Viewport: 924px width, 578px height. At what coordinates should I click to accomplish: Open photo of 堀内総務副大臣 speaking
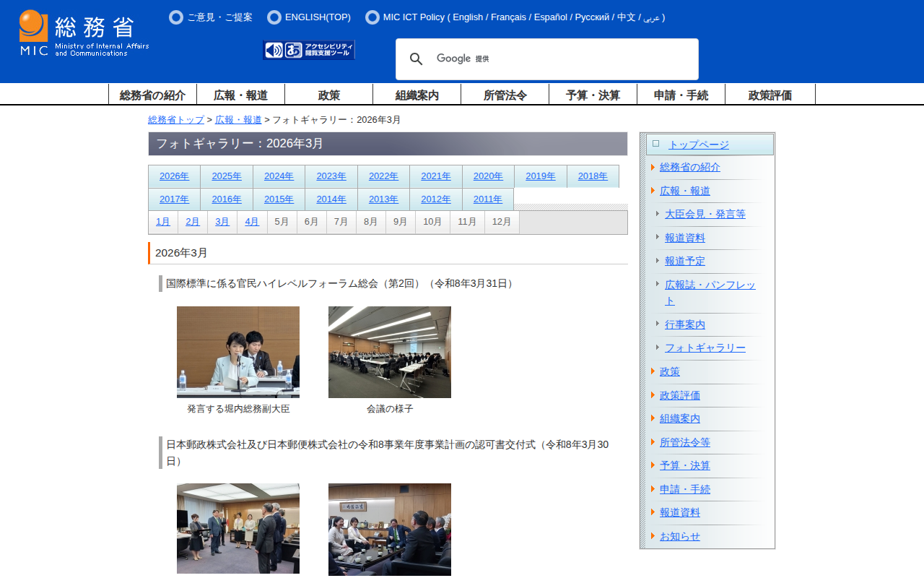click(x=238, y=352)
